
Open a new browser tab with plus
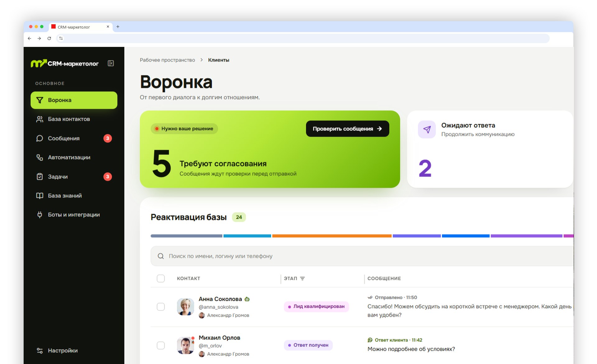[118, 27]
